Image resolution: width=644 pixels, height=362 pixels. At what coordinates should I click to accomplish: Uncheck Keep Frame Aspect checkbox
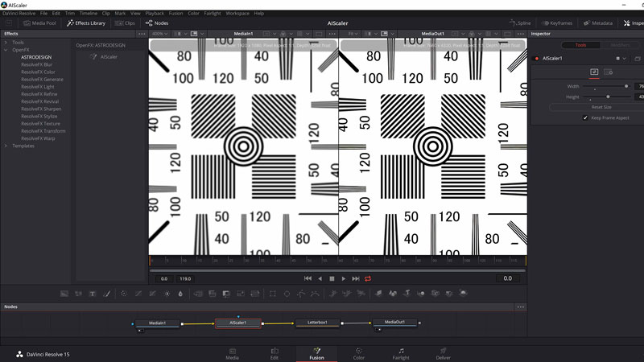585,117
